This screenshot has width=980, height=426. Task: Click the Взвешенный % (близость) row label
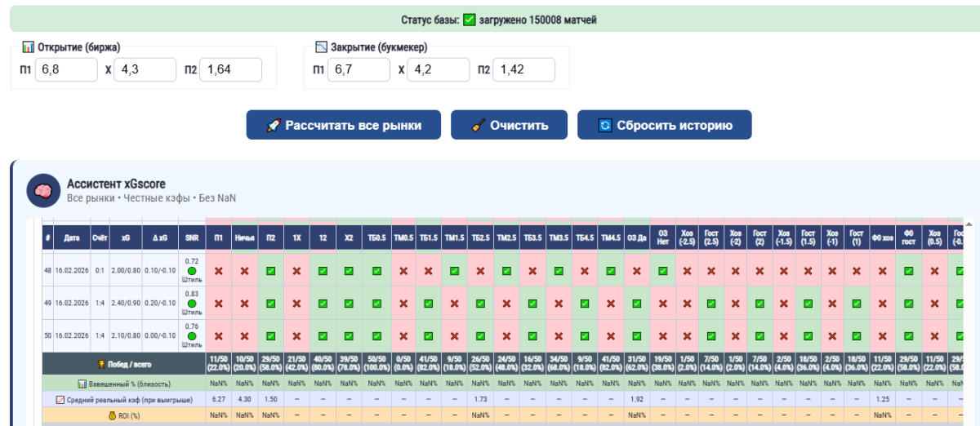122,383
